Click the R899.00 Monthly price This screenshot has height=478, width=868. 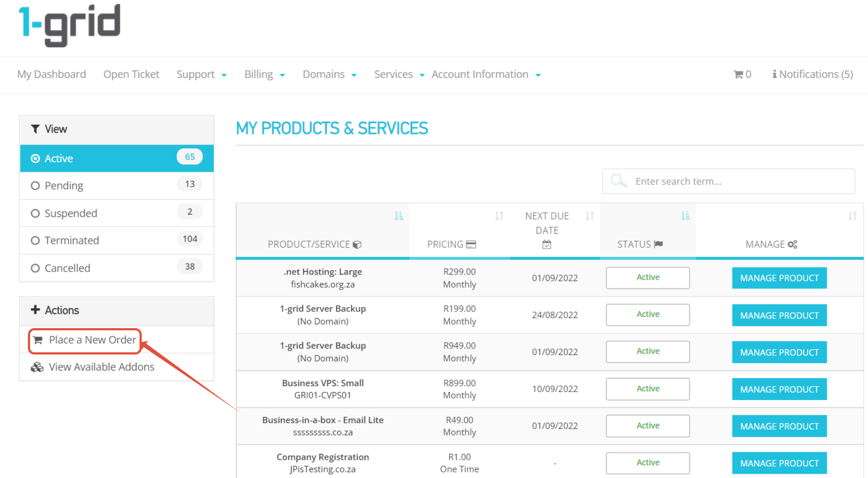click(459, 389)
